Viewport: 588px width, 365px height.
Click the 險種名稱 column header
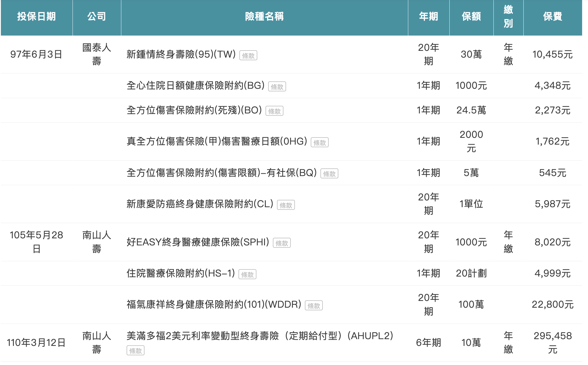coord(264,17)
